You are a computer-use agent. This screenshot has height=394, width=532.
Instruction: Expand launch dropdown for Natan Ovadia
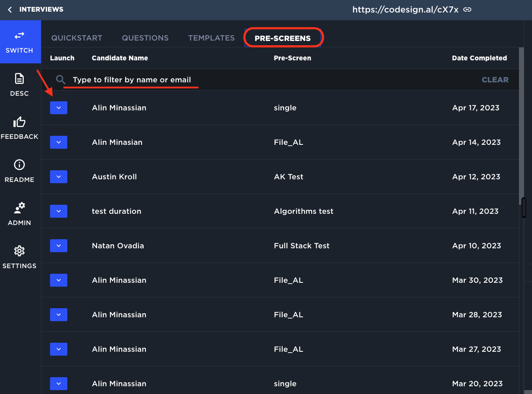(59, 246)
